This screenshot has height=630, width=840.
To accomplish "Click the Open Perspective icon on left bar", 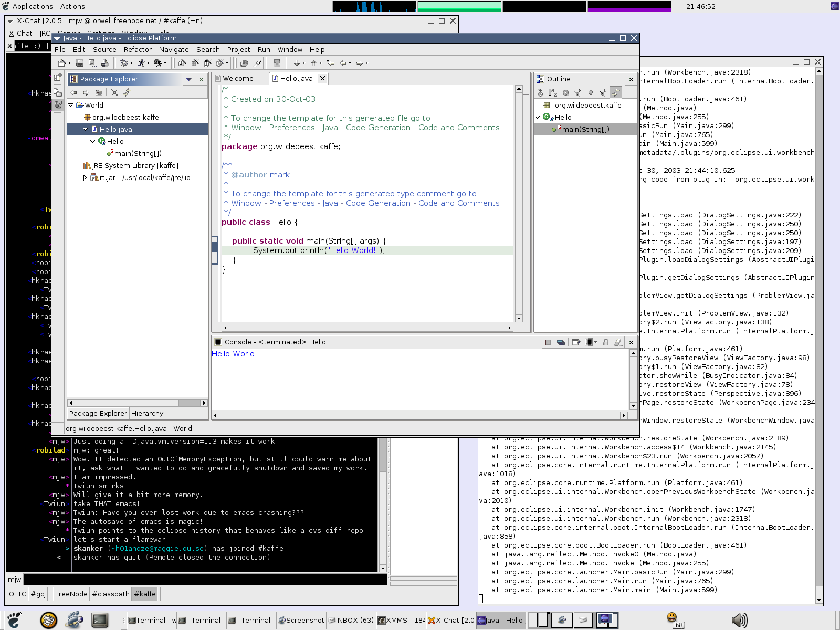I will pyautogui.click(x=58, y=77).
